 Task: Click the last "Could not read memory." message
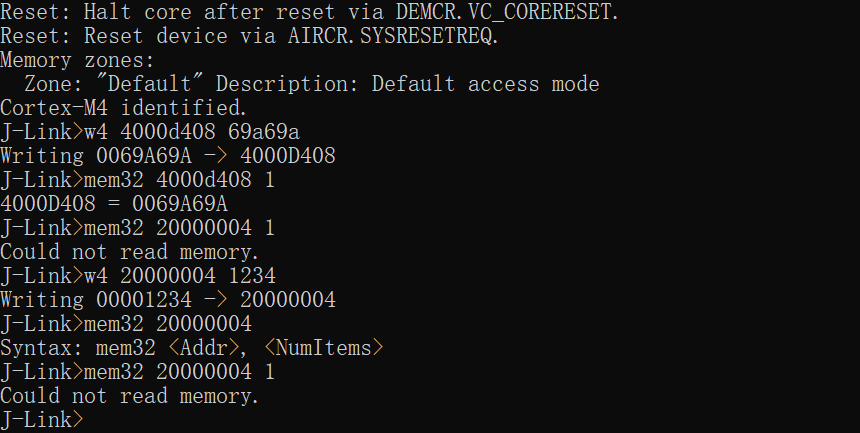(x=129, y=396)
